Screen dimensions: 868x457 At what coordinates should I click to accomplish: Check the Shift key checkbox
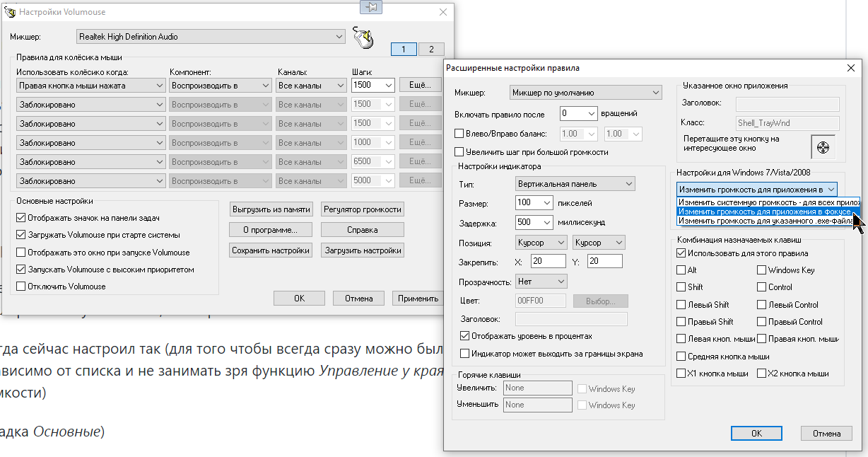681,287
